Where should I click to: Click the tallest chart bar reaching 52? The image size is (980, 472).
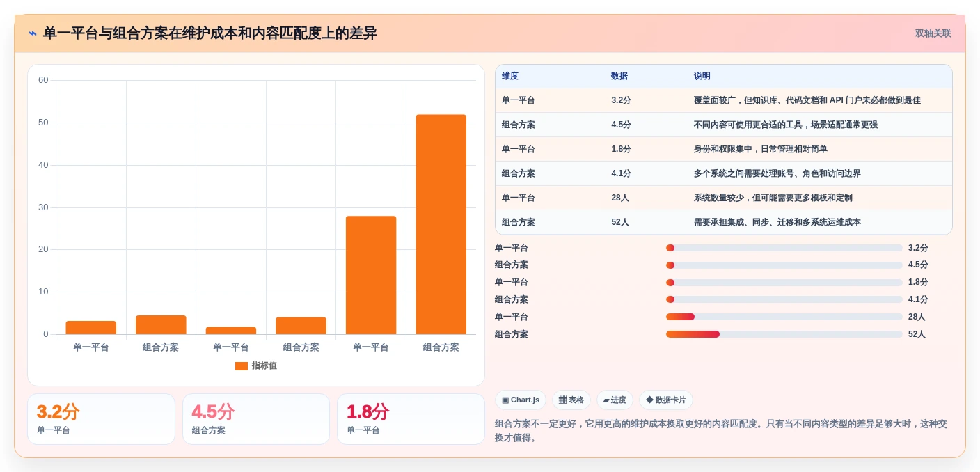441,224
